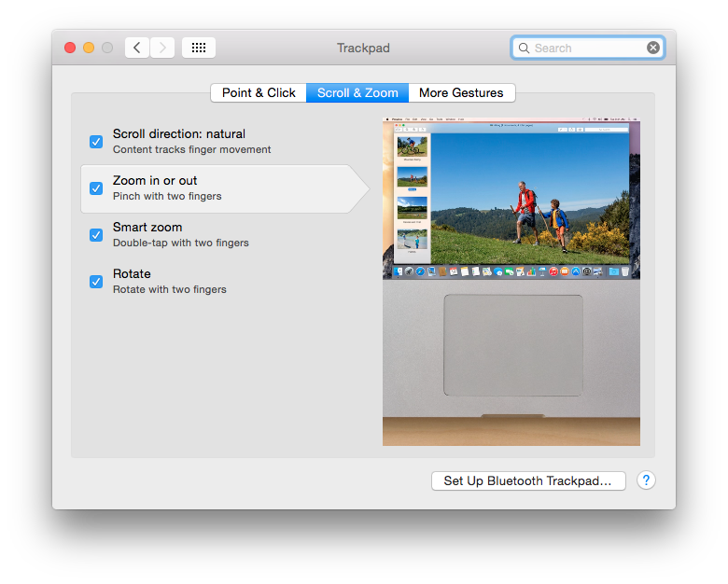Screen dimensions: 728x584
Task: Focus the Search input field
Action: [x=588, y=48]
